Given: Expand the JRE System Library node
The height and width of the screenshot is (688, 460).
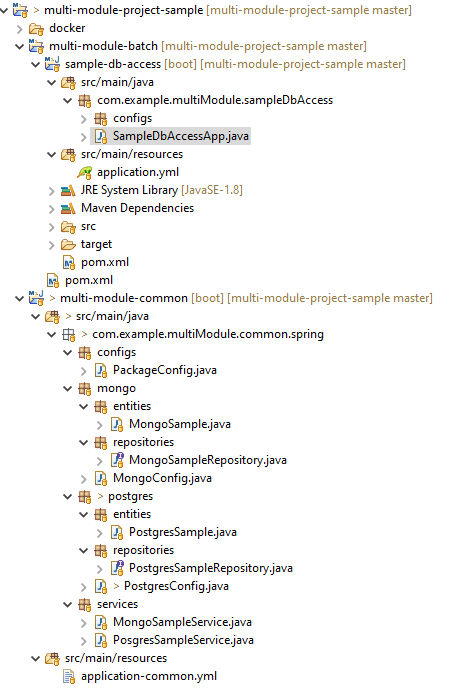Looking at the screenshot, I should point(51,191).
